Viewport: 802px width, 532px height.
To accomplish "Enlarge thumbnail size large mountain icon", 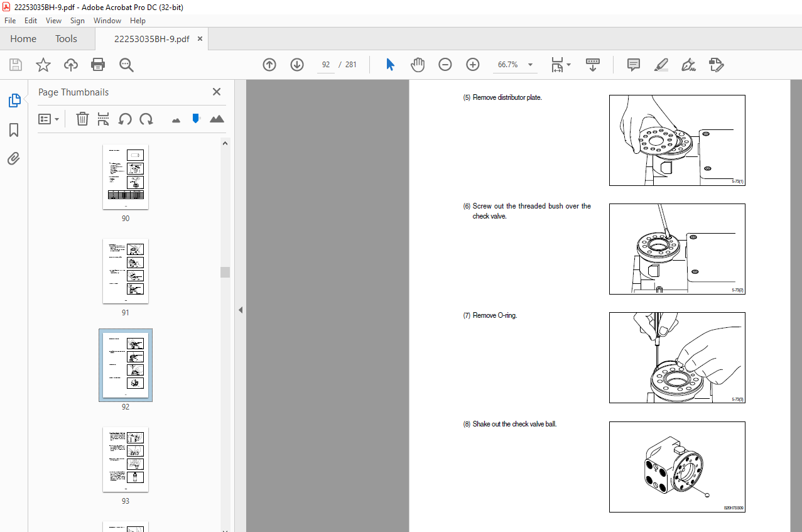I will 217,119.
